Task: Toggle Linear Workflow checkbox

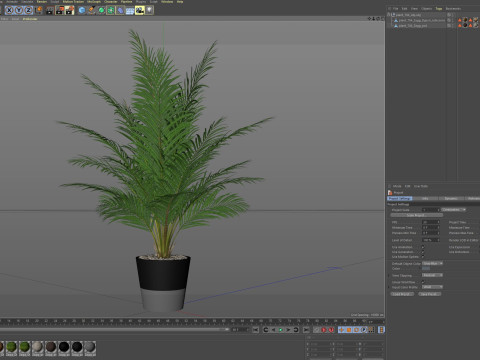Action: tap(423, 282)
